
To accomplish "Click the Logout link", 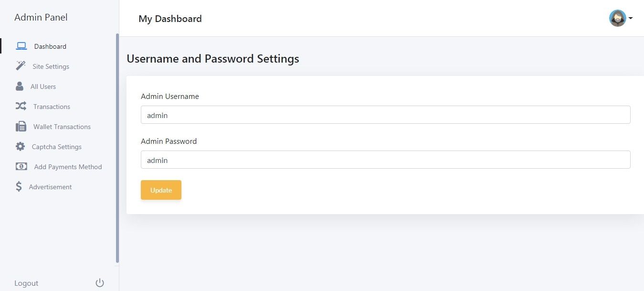I will coord(26,283).
